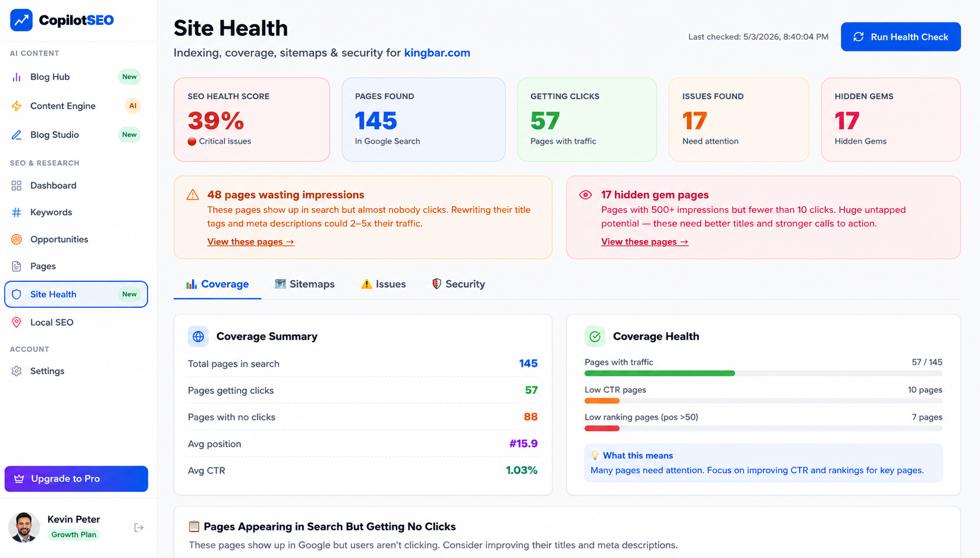Screen dimensions: 980x558
Task: Click Kevin Peter's profile avatar
Action: [x=24, y=527]
